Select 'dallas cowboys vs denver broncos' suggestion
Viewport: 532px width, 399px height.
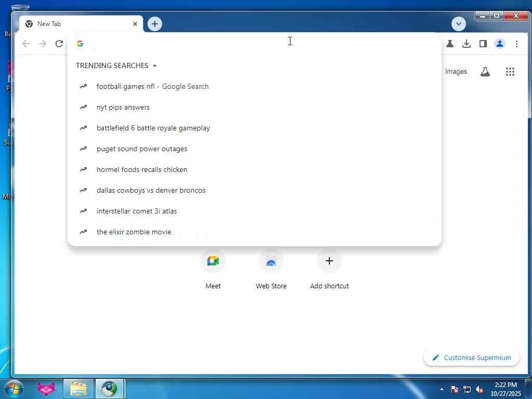click(x=255, y=190)
